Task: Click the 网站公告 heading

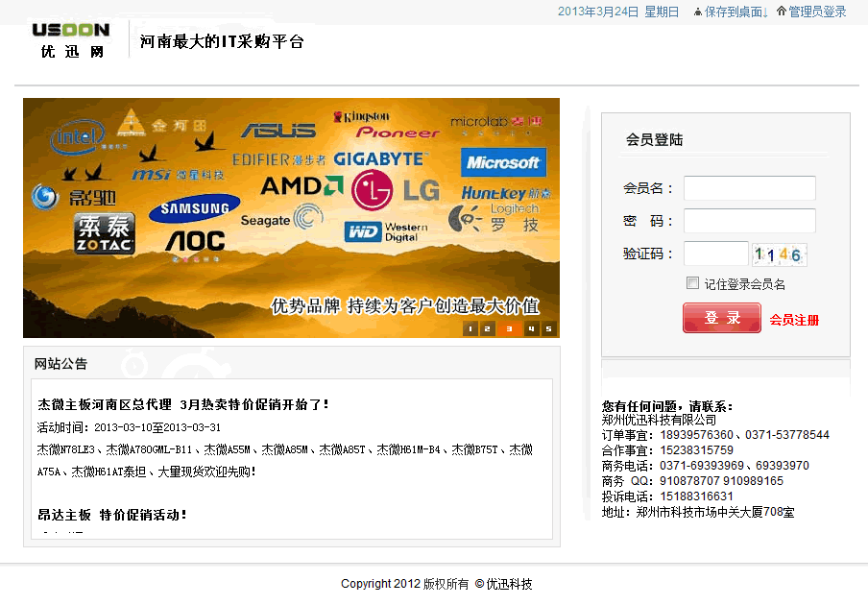Action: point(60,364)
